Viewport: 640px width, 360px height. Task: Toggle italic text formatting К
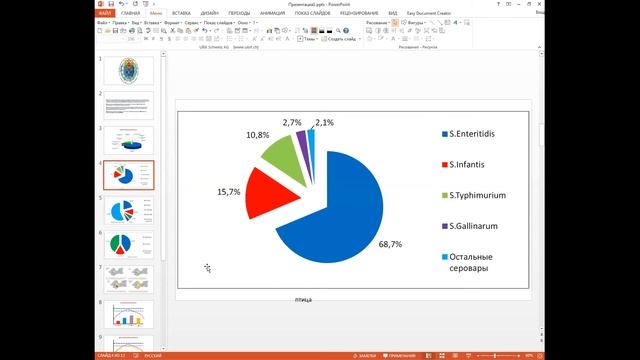tap(153, 39)
